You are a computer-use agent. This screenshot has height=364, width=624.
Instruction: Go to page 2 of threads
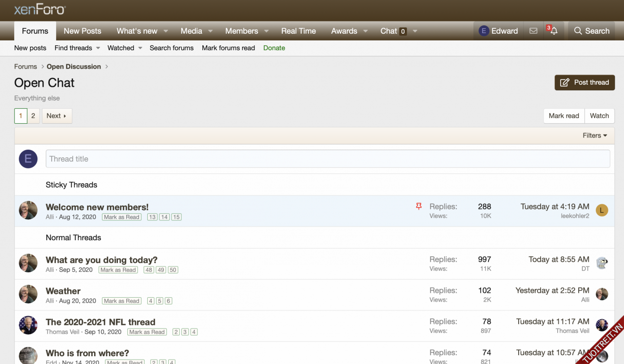point(33,116)
